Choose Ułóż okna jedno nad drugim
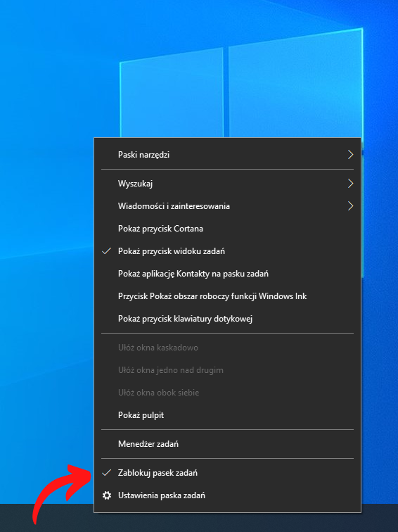This screenshot has height=532, width=398. (x=227, y=370)
